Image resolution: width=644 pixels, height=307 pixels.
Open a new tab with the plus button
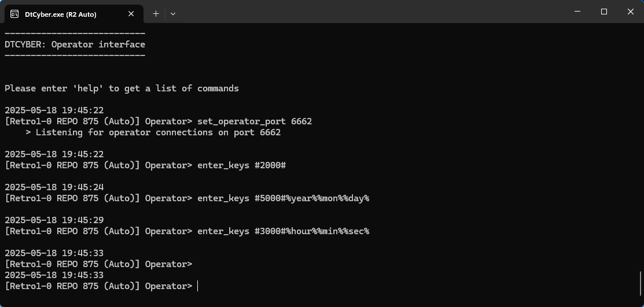pos(156,13)
